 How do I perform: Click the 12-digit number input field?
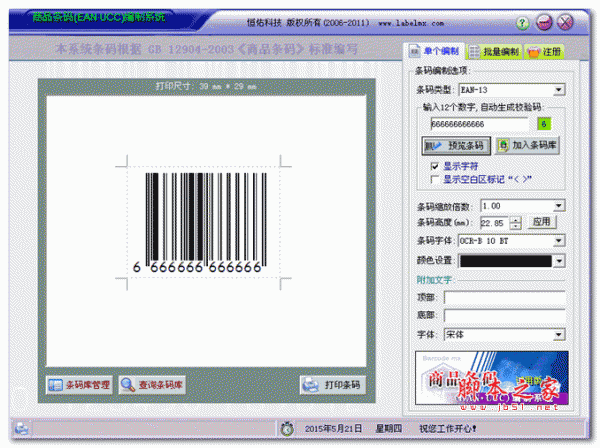(x=479, y=124)
